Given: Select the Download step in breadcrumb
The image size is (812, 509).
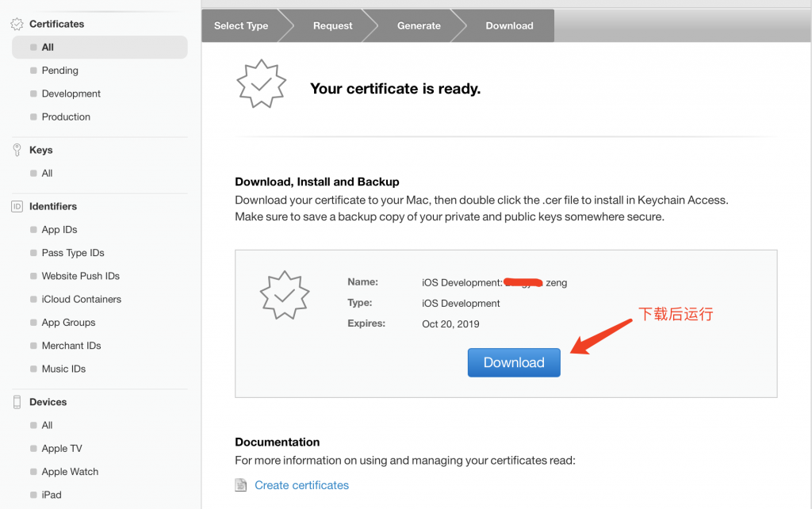Looking at the screenshot, I should [x=509, y=25].
